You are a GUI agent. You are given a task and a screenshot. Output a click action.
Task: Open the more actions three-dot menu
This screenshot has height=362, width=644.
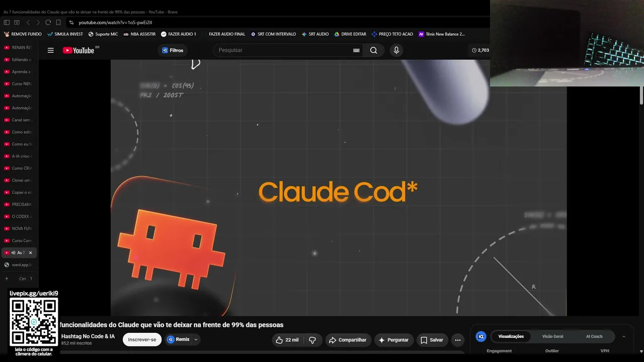pyautogui.click(x=457, y=340)
